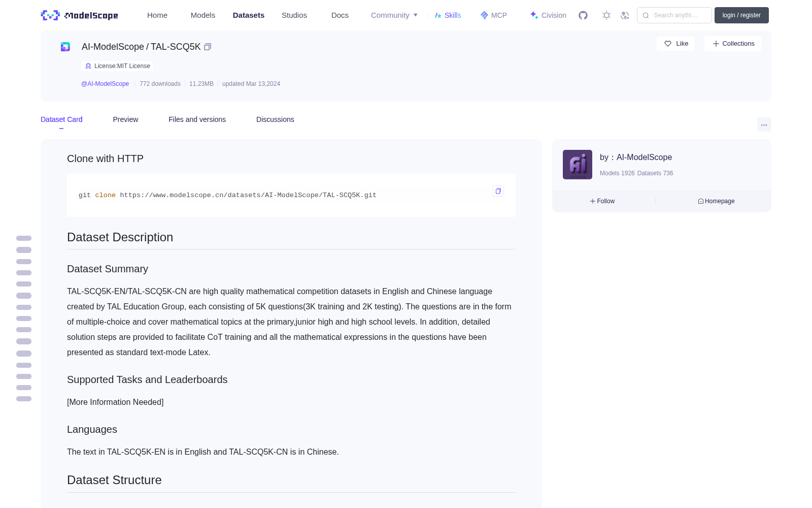Open the Files and versions tab
Viewport: 812px width, 508px height.
click(197, 119)
